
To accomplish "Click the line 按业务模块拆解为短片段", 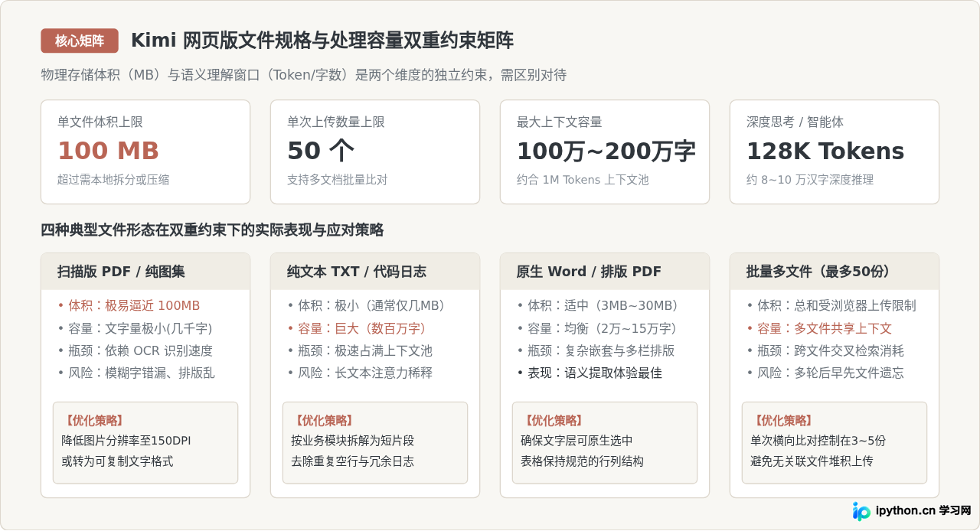I will click(352, 441).
